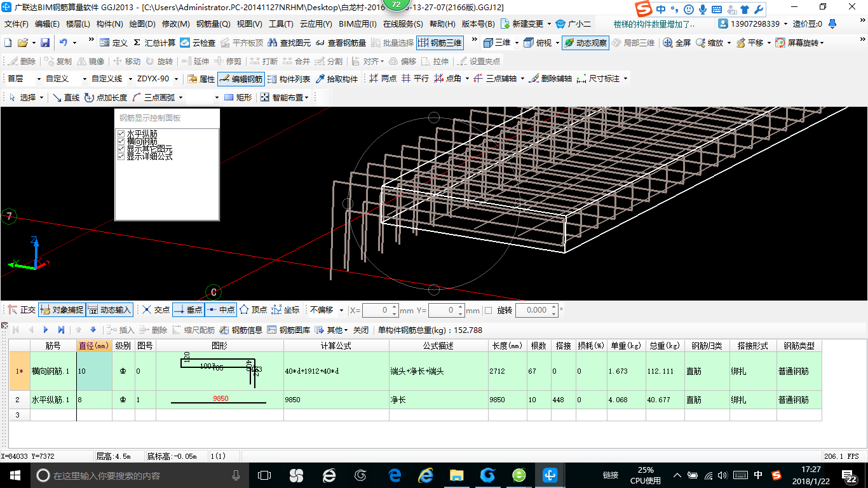The height and width of the screenshot is (488, 868).
Task: Open 钢筋图库 rebar library
Action: coord(288,330)
